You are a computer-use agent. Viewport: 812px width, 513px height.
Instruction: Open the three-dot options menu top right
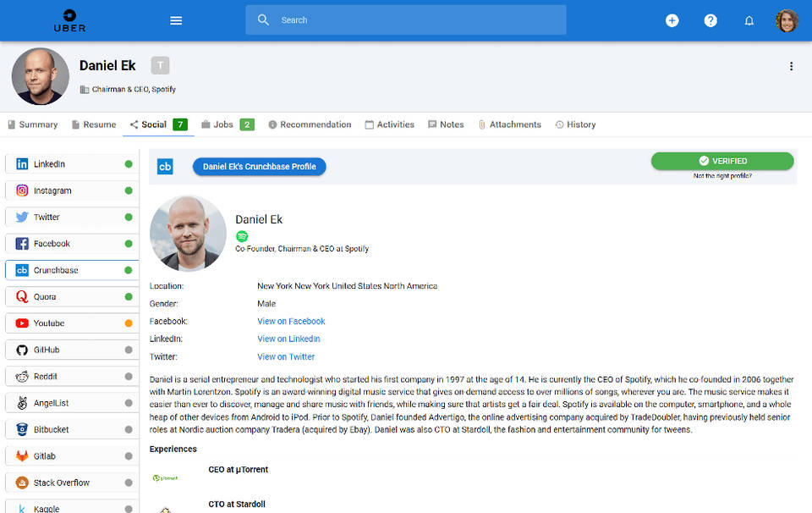(792, 65)
